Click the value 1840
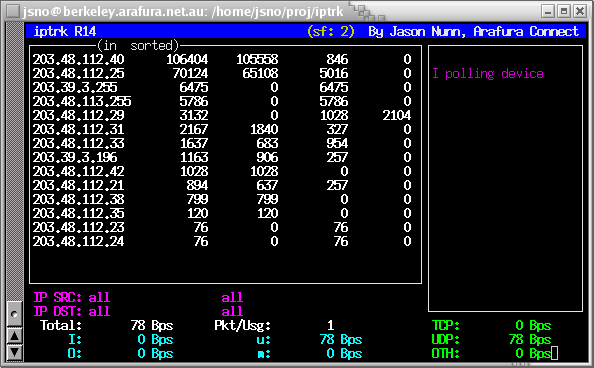Screen dimensions: 594x368 264,130
